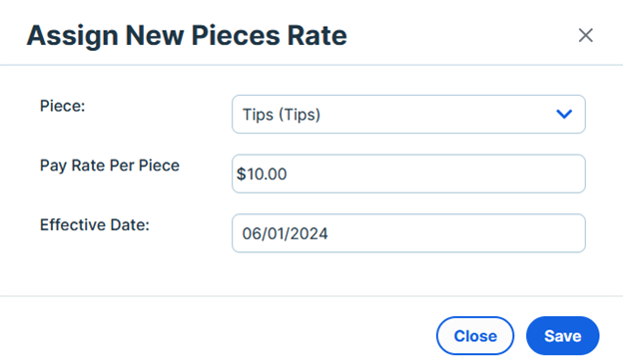Click the Close button in the footer
This screenshot has width=623, height=364.
[475, 336]
